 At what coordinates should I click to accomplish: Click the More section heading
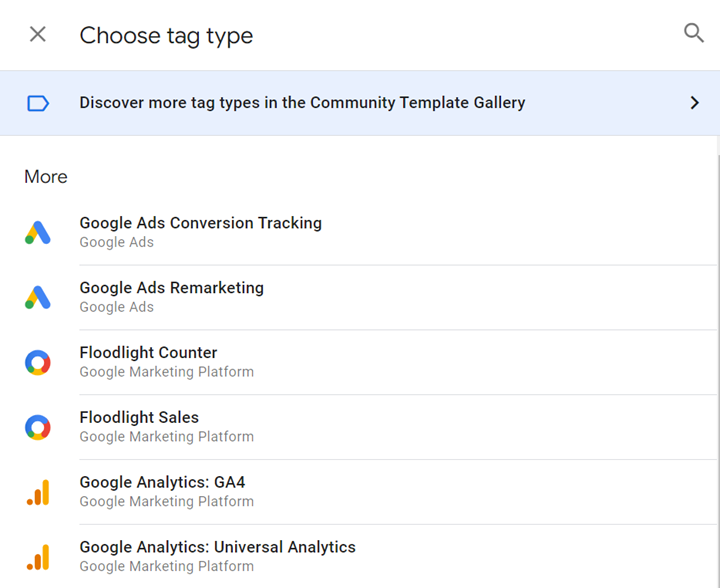point(46,177)
